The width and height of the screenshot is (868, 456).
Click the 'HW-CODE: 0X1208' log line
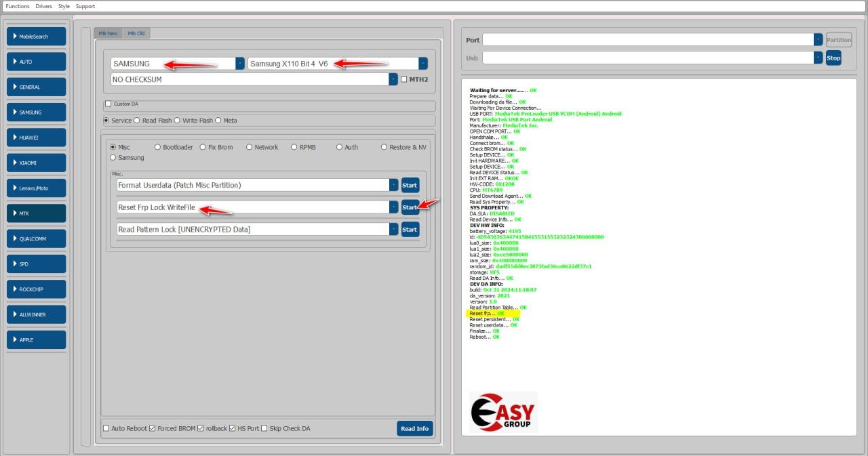pyautogui.click(x=493, y=184)
